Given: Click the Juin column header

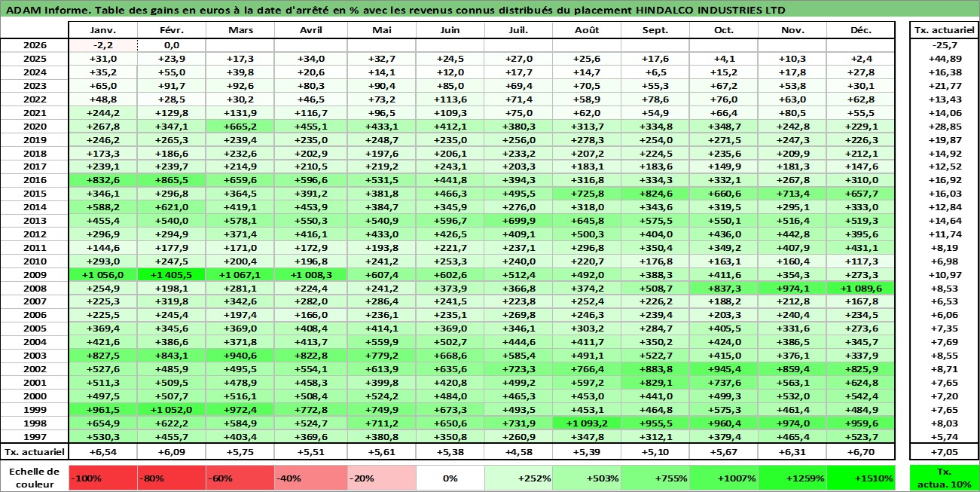Looking at the screenshot, I should click(450, 30).
